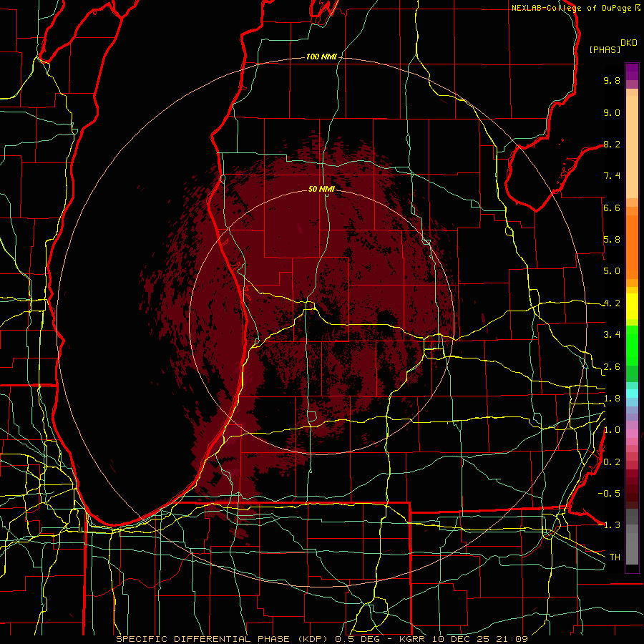Click the [PHAS] legend heading
The height and width of the screenshot is (644, 644).
click(x=605, y=50)
